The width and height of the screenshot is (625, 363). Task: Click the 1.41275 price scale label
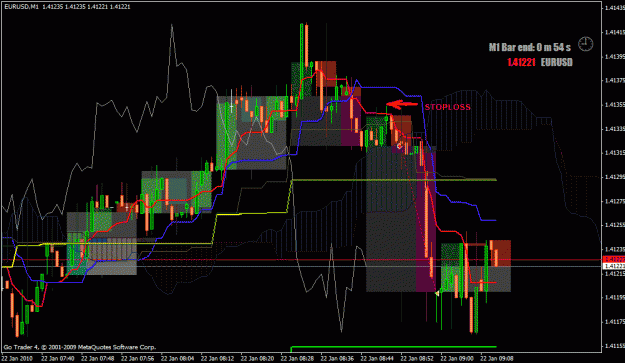click(615, 201)
